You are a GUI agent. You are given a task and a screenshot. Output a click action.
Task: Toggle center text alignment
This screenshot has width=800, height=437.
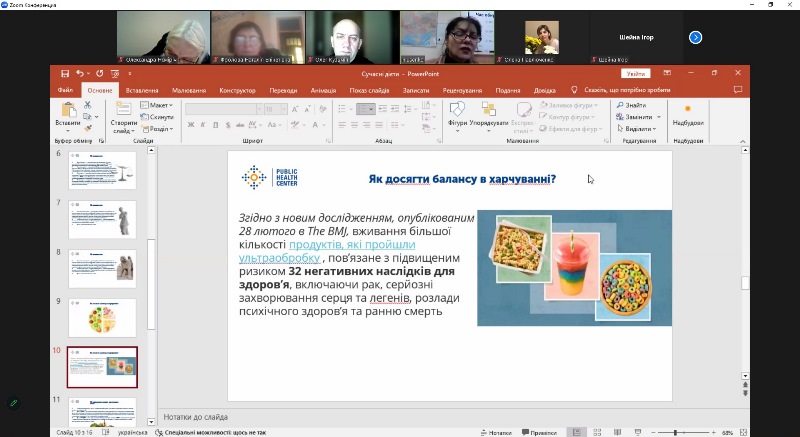(354, 124)
